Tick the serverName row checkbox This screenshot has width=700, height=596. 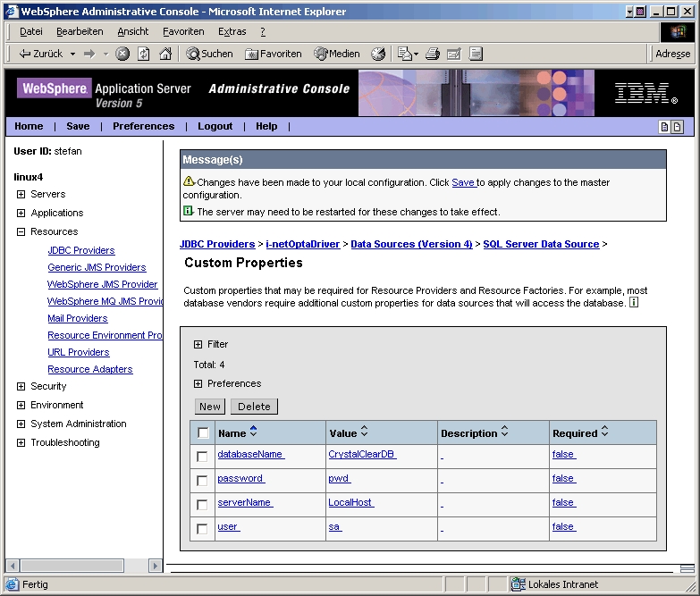pos(202,505)
